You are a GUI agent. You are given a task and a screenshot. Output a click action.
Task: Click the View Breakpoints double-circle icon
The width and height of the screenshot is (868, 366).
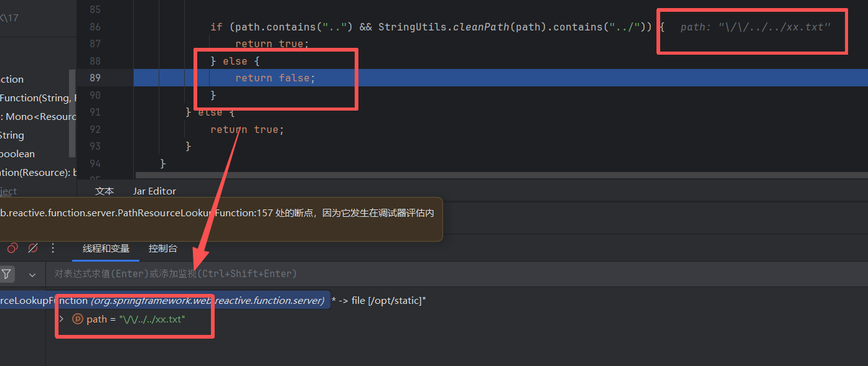(12, 248)
